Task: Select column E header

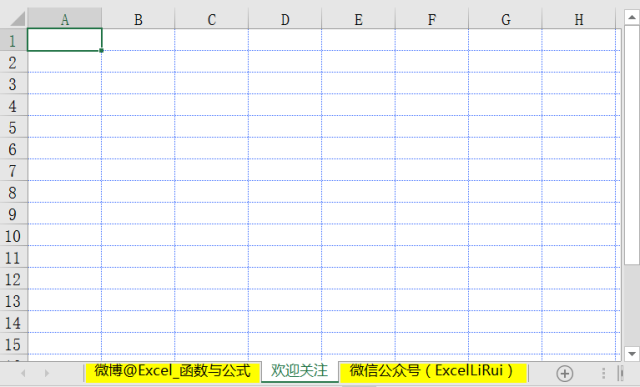Action: 358,19
